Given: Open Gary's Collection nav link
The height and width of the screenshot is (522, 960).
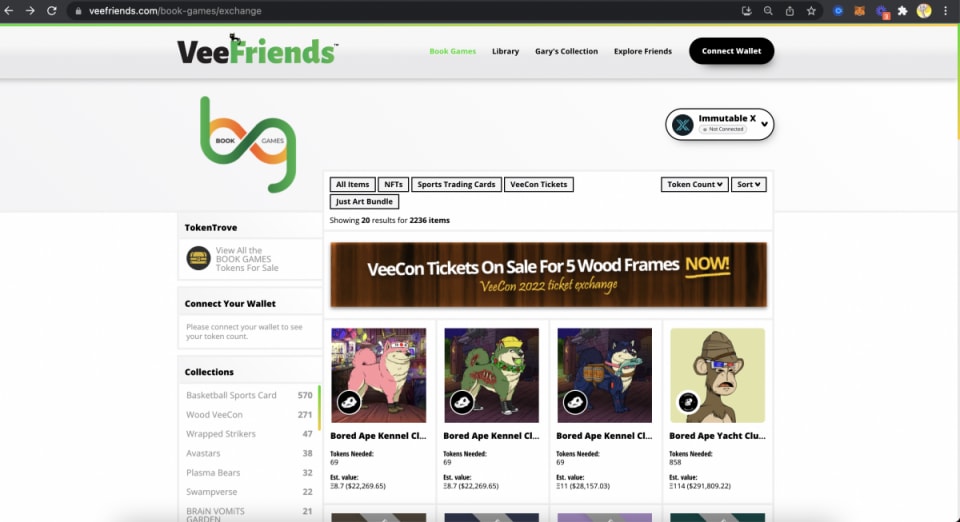Looking at the screenshot, I should (566, 51).
